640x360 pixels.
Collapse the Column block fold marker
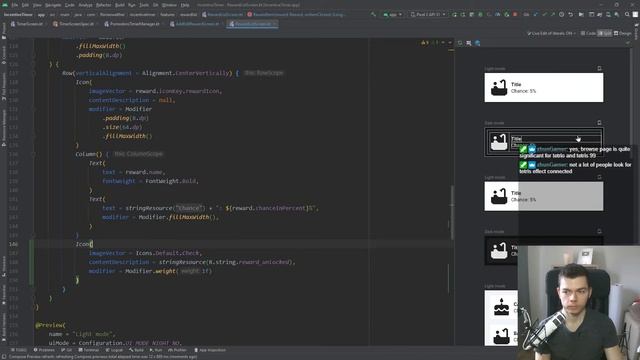[x=34, y=154]
